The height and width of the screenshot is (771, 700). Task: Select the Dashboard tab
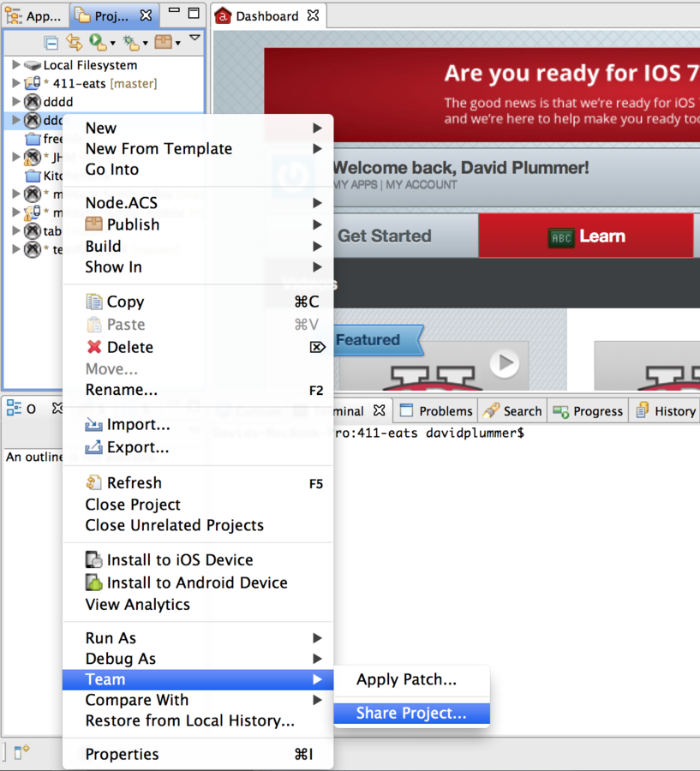click(x=266, y=16)
